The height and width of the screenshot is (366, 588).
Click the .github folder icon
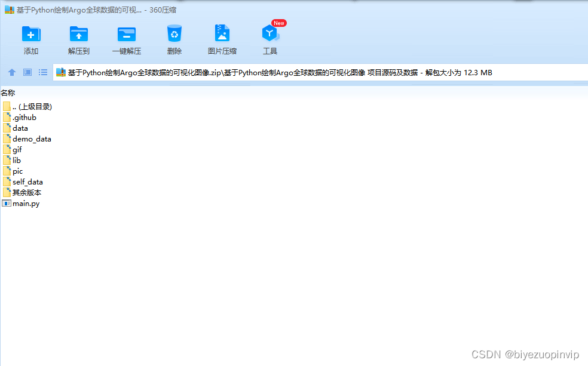pos(7,117)
